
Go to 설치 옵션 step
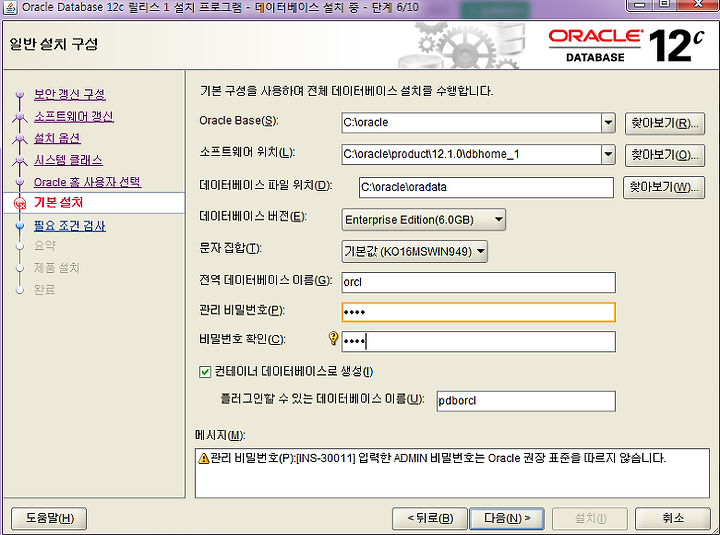(57, 138)
